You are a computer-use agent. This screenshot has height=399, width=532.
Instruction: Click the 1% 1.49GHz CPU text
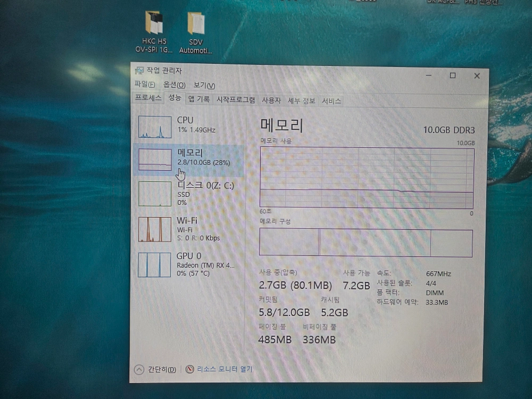click(x=196, y=130)
